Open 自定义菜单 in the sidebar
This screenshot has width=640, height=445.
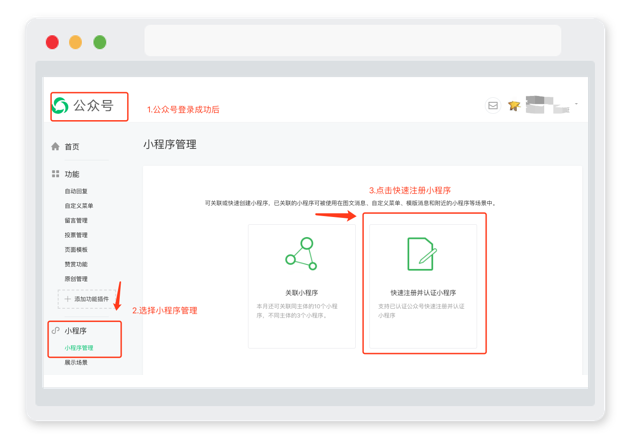(79, 206)
